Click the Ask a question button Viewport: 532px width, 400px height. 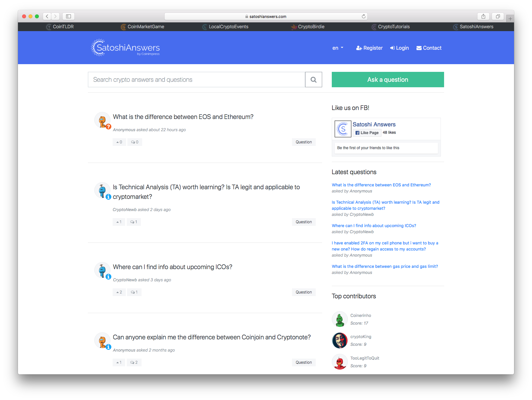click(x=387, y=80)
